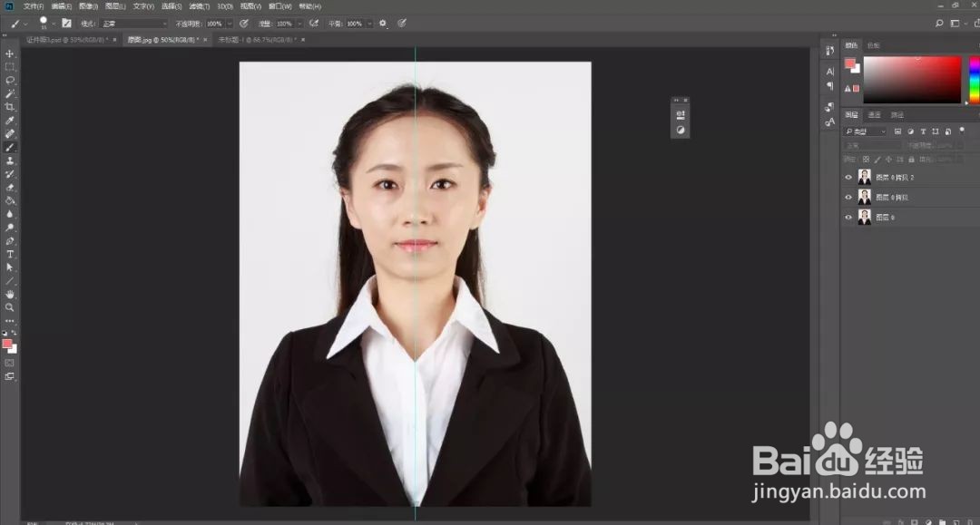Viewport: 980px width, 525px height.
Task: Select the Eyedropper tool
Action: point(9,121)
